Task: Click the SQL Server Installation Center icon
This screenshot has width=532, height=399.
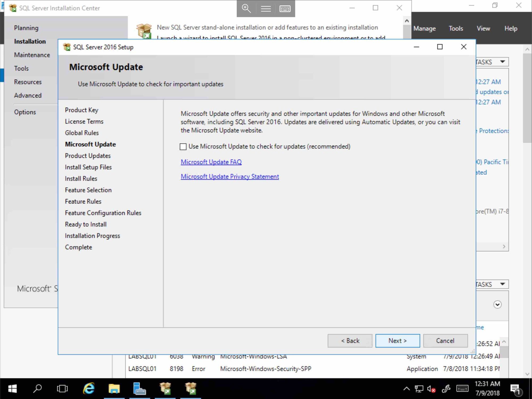Action: [x=12, y=8]
